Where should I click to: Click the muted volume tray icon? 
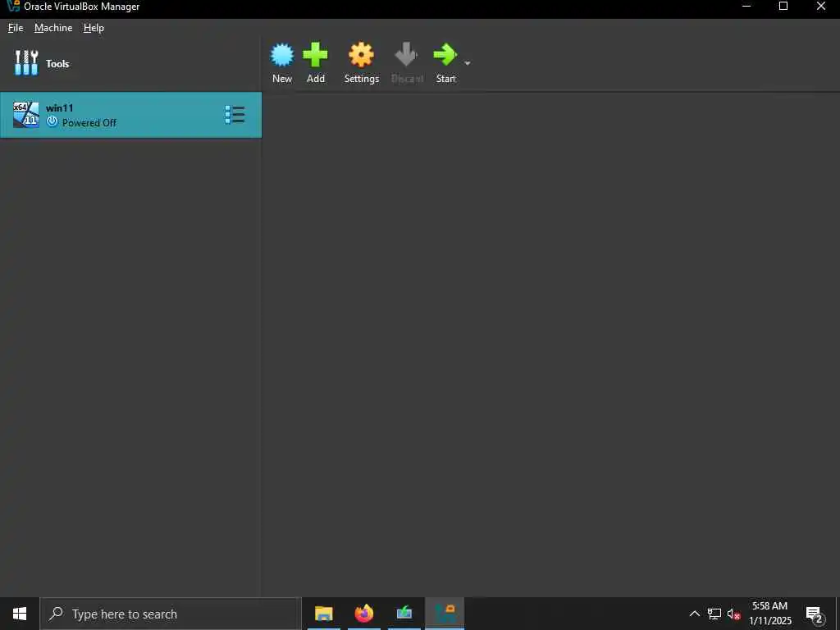(733, 614)
